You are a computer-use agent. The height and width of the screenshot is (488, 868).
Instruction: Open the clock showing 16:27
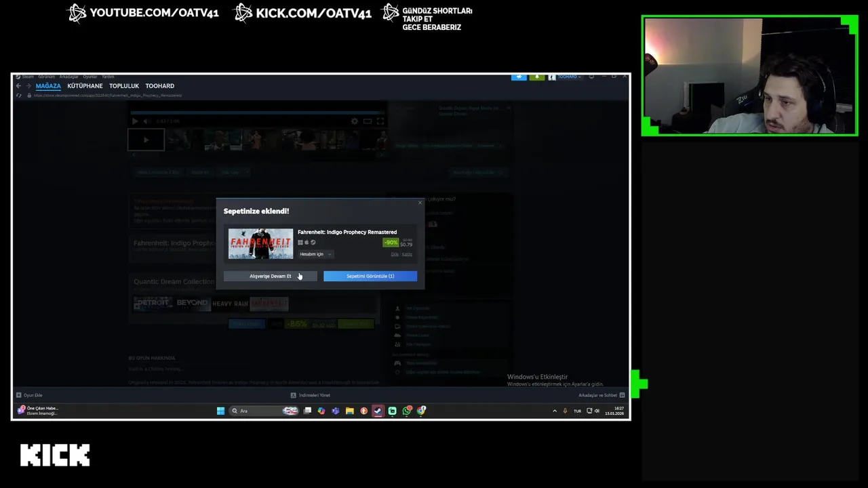click(x=614, y=411)
